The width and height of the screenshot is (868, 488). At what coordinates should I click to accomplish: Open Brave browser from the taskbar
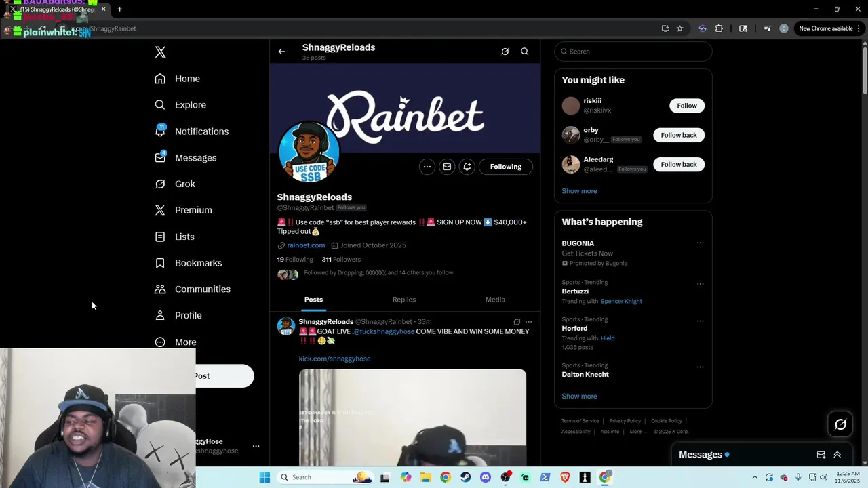[565, 477]
